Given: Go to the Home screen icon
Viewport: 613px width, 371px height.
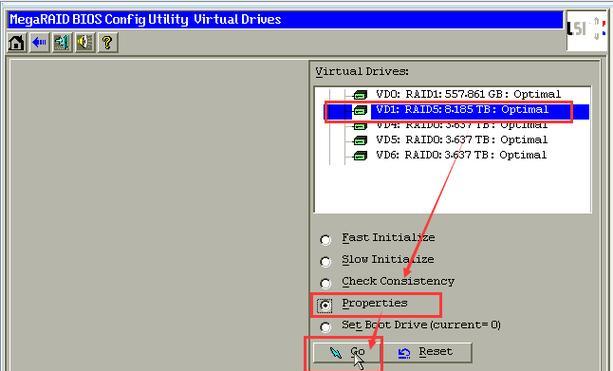Looking at the screenshot, I should click(16, 42).
